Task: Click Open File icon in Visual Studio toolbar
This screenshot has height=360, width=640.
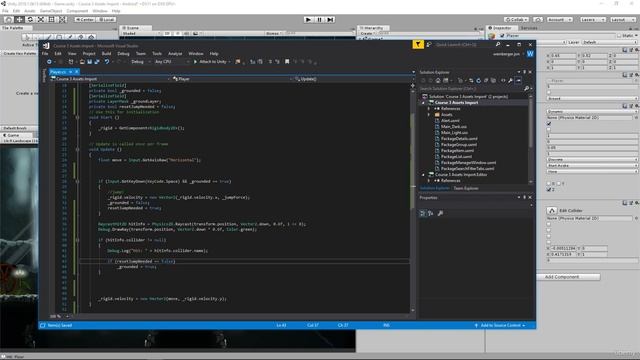Action: click(x=82, y=62)
